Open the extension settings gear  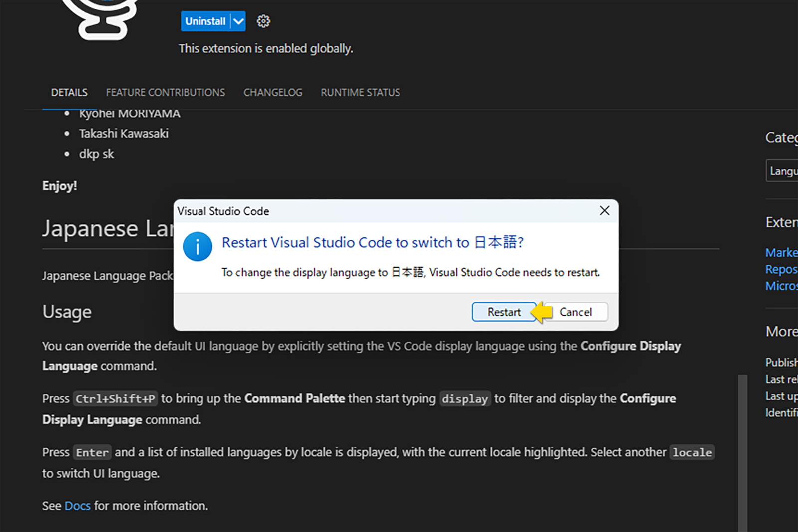[x=263, y=21]
